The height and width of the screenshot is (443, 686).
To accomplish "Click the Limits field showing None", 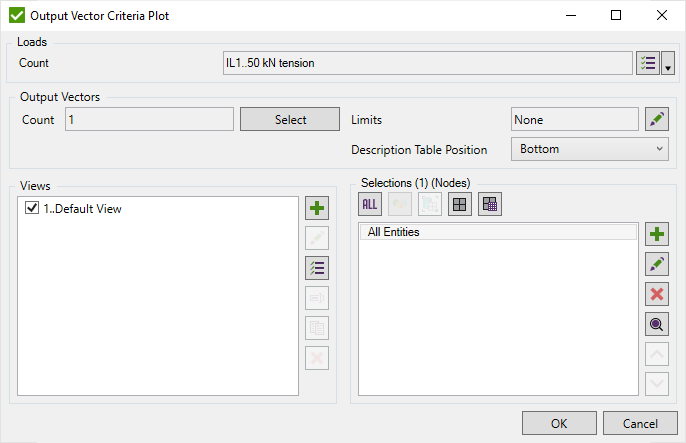I will tap(574, 119).
